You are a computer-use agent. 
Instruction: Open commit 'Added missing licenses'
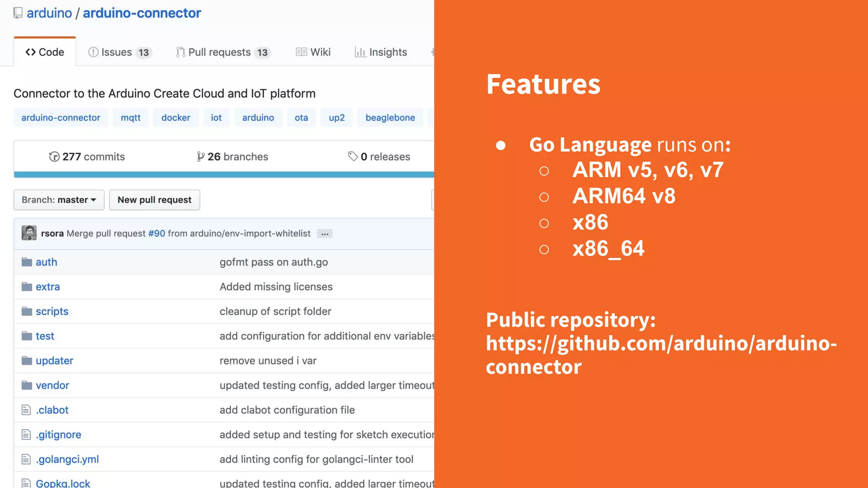click(276, 287)
